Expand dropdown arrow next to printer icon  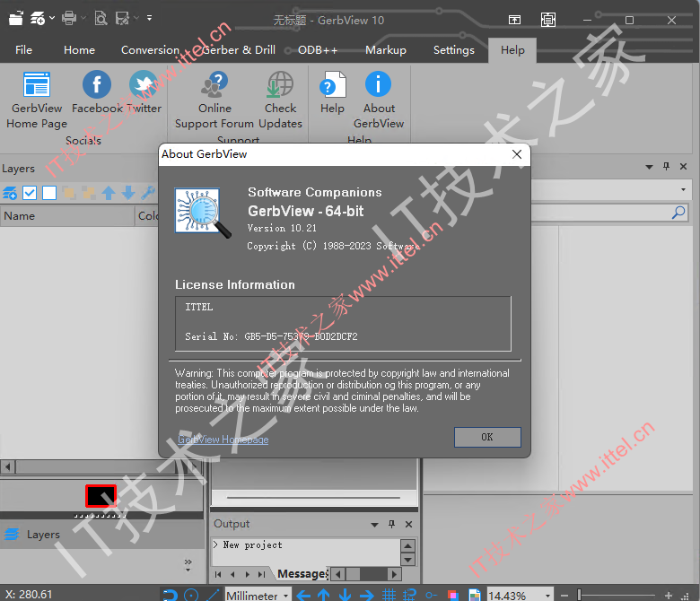[x=83, y=18]
